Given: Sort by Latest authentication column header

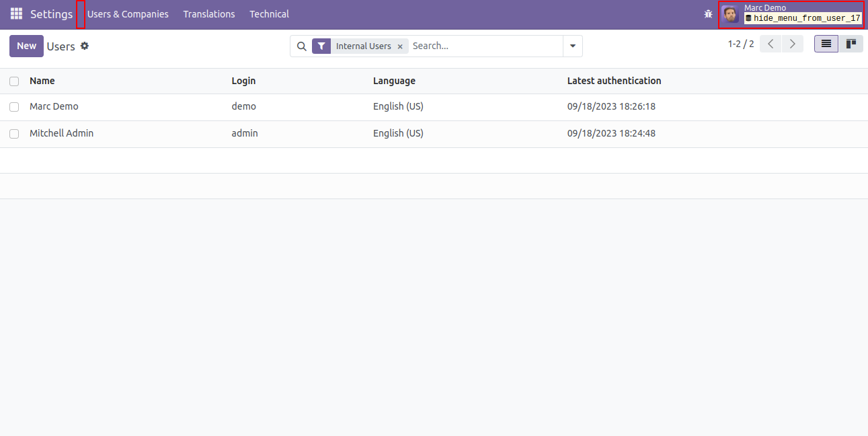Looking at the screenshot, I should point(614,81).
